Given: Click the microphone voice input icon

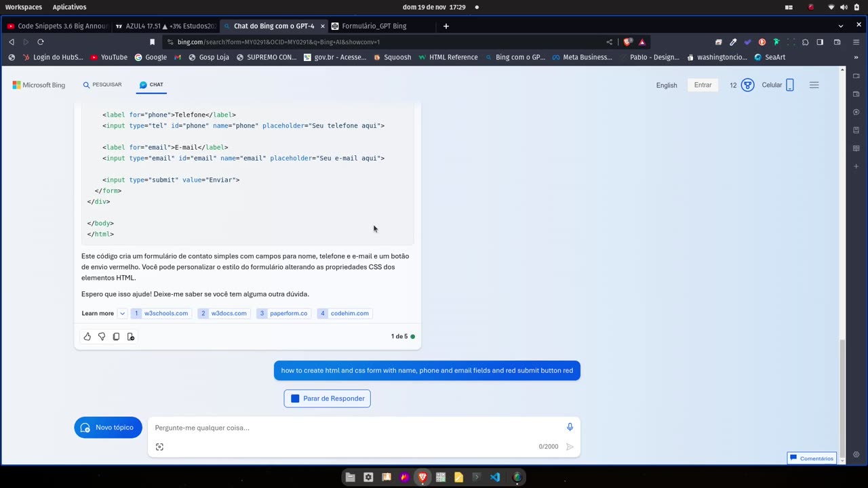Looking at the screenshot, I should [x=570, y=427].
